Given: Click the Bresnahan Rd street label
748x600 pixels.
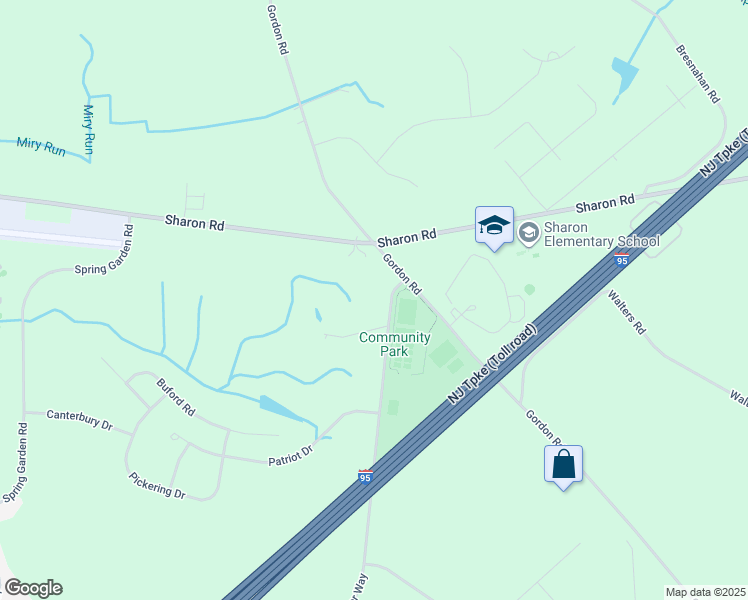Looking at the screenshot, I should click(697, 74).
